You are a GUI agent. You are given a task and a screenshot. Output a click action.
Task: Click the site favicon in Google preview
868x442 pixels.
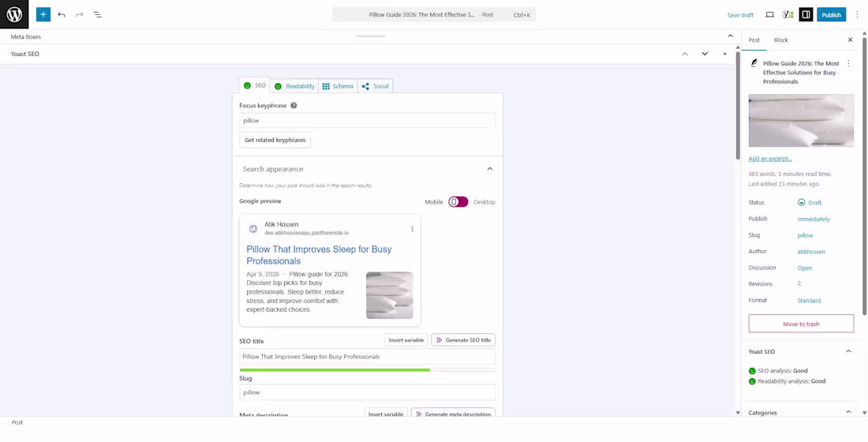coord(253,229)
